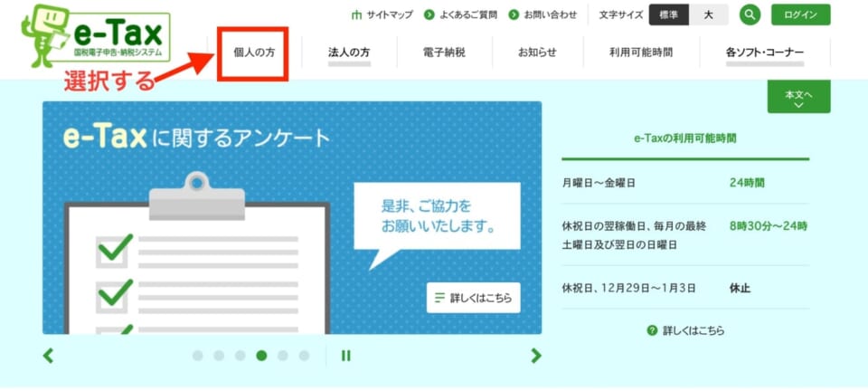The width and height of the screenshot is (868, 391).
Task: Set text size to 標準
Action: [x=669, y=15]
